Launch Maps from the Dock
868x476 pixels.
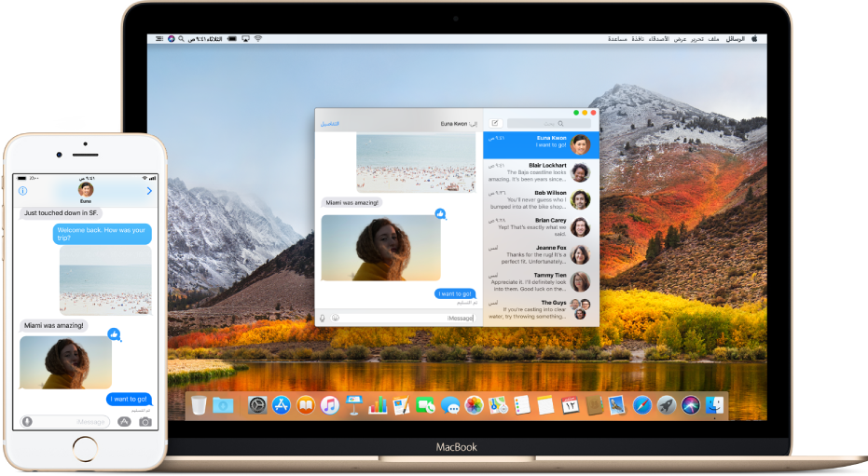pos(498,406)
